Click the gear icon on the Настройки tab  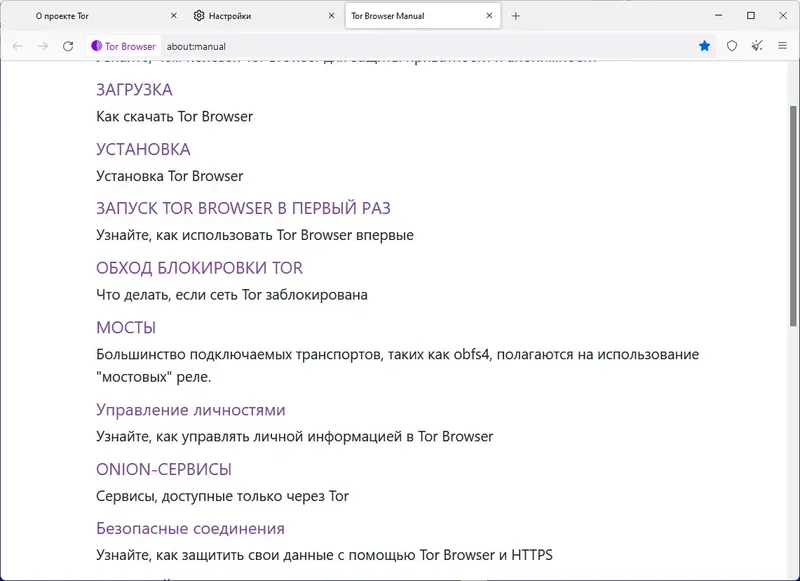tap(199, 16)
